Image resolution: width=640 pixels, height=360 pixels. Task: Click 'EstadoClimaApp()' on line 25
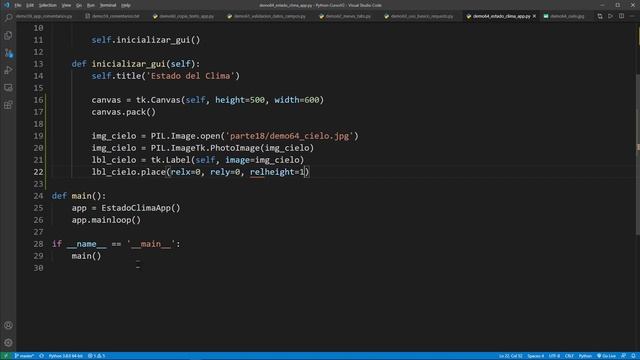pyautogui.click(x=141, y=208)
